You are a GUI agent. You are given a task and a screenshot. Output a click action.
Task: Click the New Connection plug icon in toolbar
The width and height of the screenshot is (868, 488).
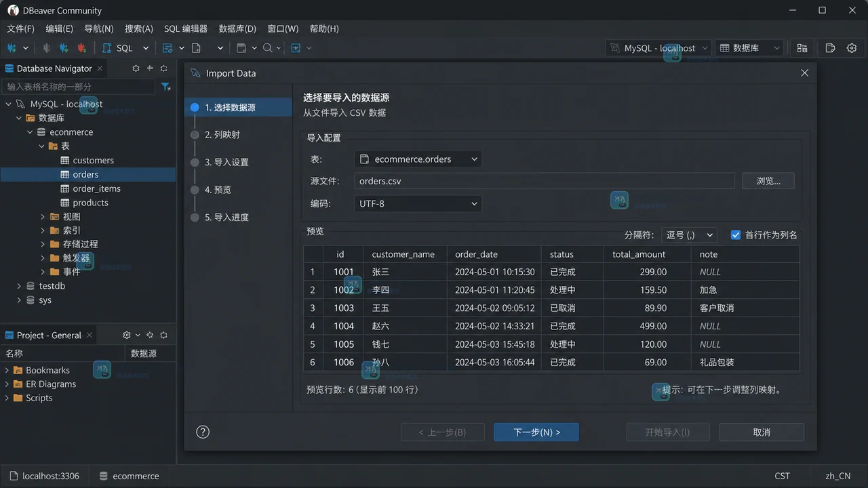(12, 48)
